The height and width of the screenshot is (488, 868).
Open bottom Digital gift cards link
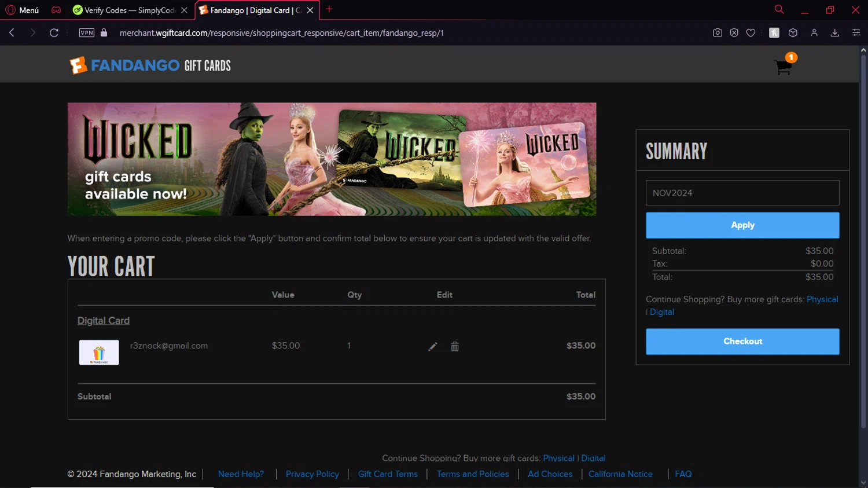click(x=593, y=458)
